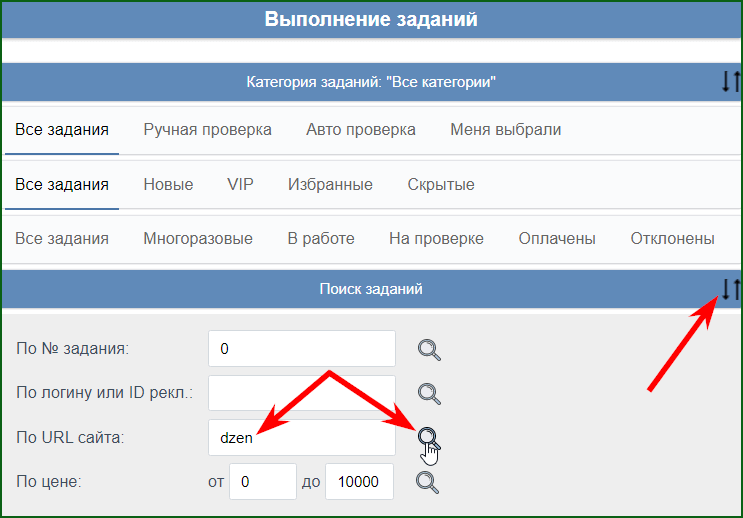
Task: Show Новые tasks tab
Action: [168, 184]
